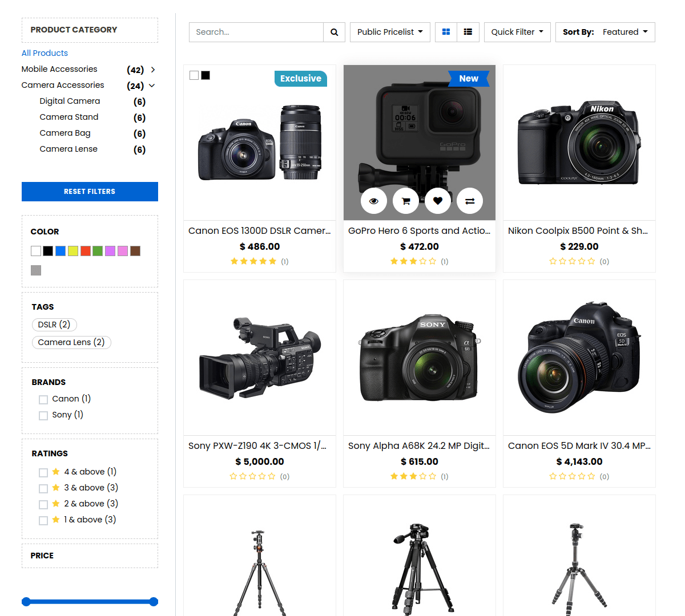Click the New badge on GoPro
Image resolution: width=685 pixels, height=616 pixels.
(x=469, y=79)
